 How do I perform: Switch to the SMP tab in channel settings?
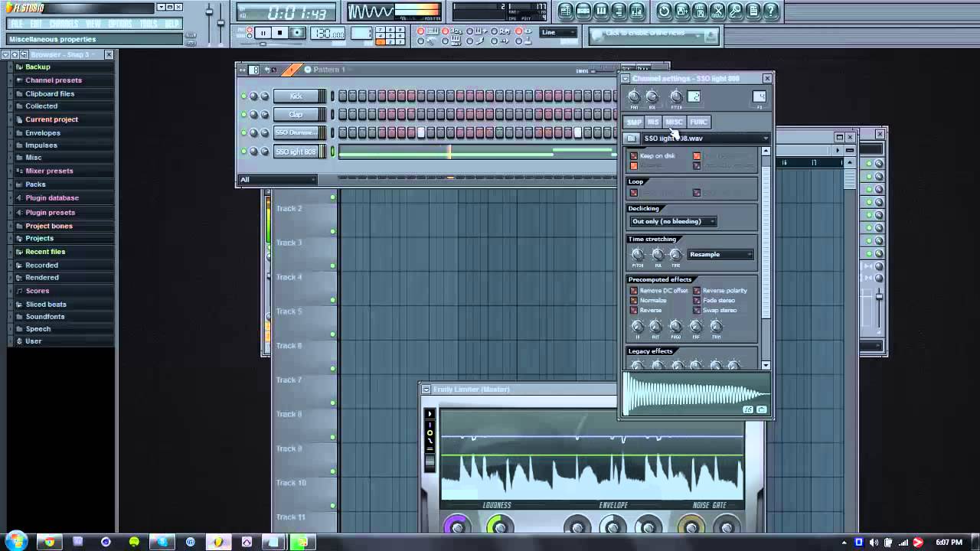[634, 122]
